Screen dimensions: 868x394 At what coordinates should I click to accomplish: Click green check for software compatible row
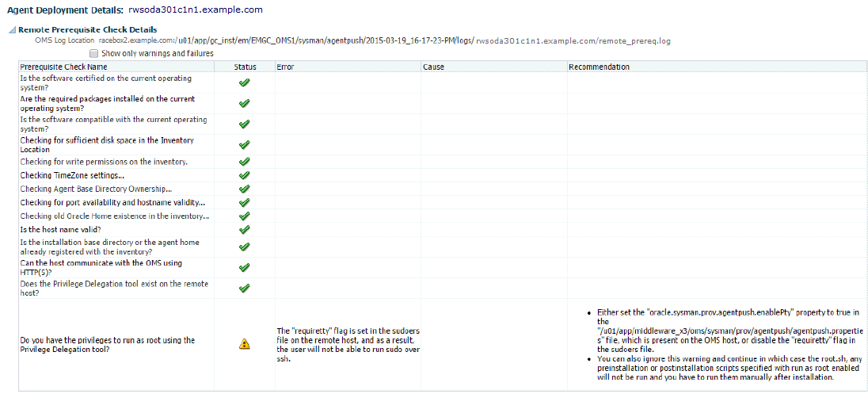point(244,124)
